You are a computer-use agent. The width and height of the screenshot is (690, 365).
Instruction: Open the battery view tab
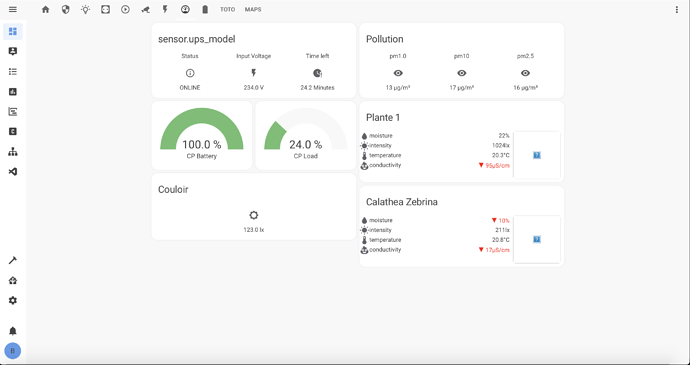click(x=205, y=9)
